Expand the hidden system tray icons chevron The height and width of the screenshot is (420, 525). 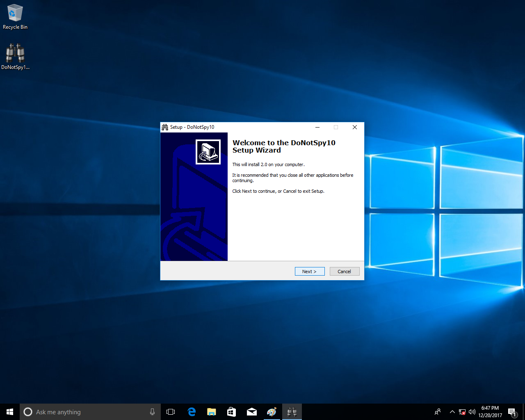[452, 412]
